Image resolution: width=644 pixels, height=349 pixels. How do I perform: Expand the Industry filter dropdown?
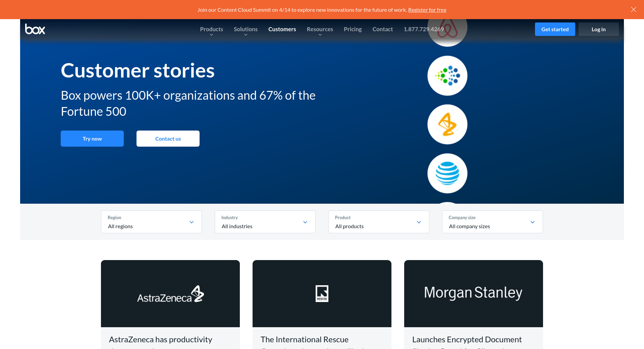coord(265,222)
